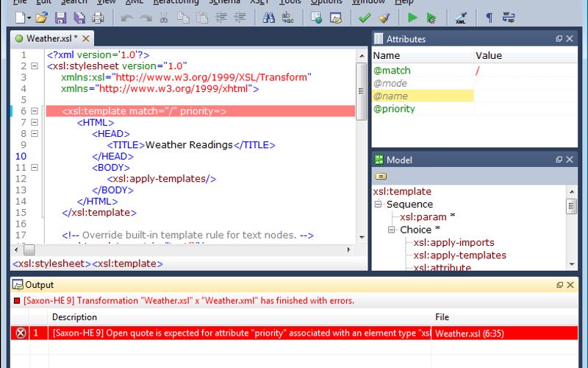
Task: Open the Help menu
Action: click(x=404, y=2)
